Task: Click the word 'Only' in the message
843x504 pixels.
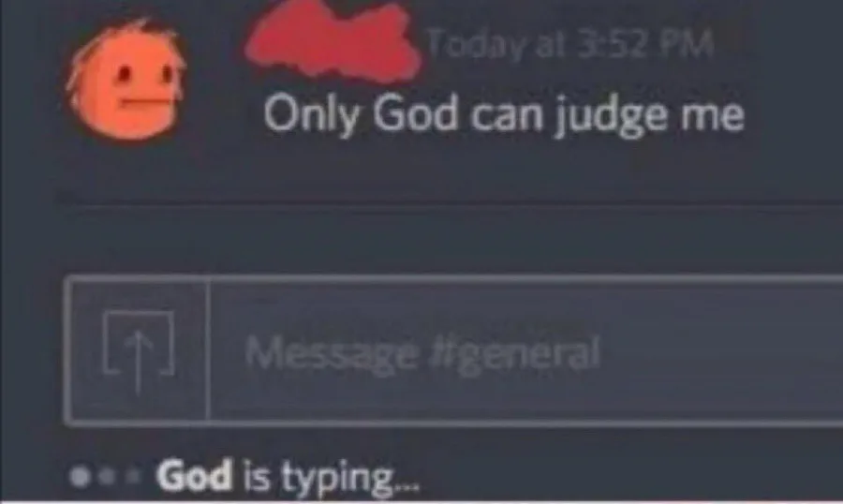Action: (311, 115)
